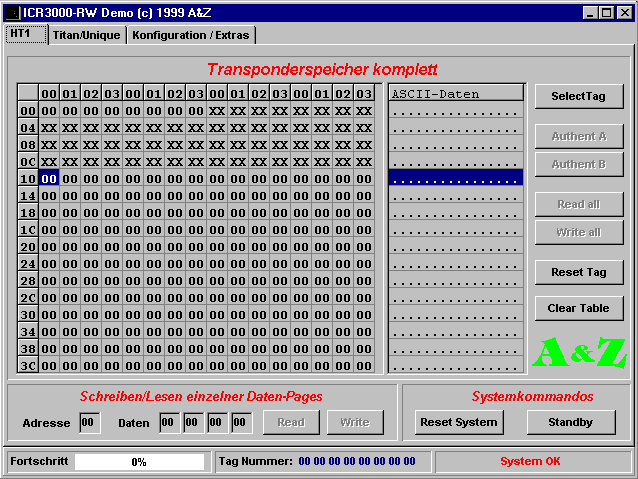Click the Fortschritt 0% progress bar
638x479 pixels.
139,462
